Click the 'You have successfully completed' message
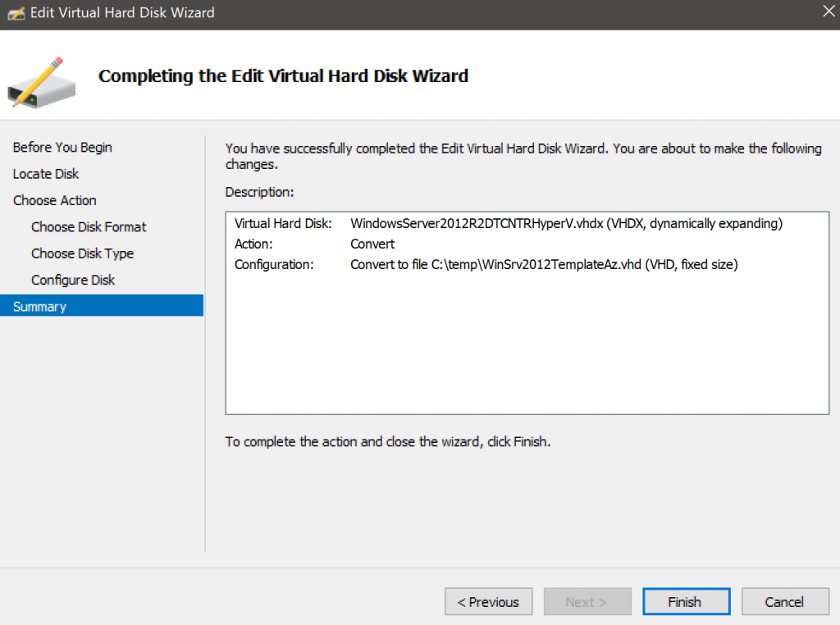This screenshot has width=840, height=625. [x=523, y=156]
